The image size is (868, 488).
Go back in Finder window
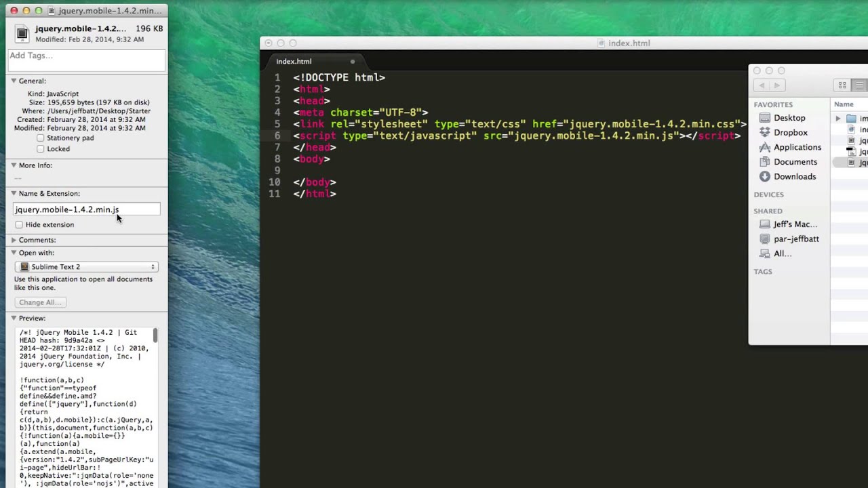[762, 85]
